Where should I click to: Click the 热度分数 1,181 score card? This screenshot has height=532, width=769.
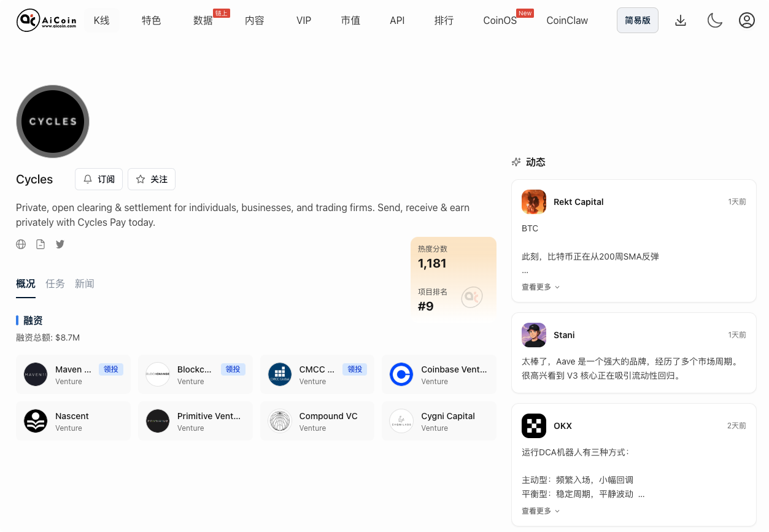point(432,257)
